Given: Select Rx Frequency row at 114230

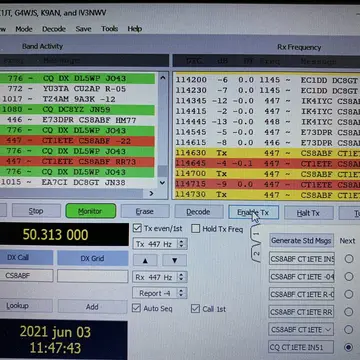Looking at the screenshot, I should click(267, 90).
